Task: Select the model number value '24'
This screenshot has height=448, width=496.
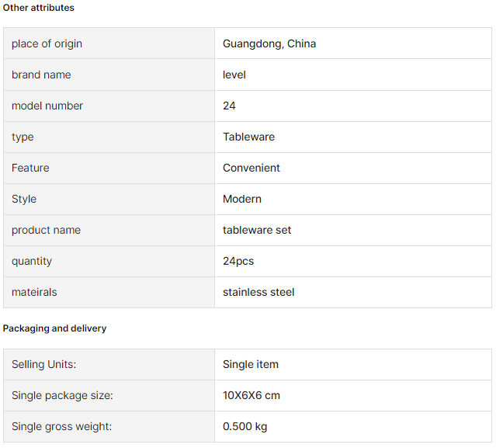Action: (x=229, y=106)
